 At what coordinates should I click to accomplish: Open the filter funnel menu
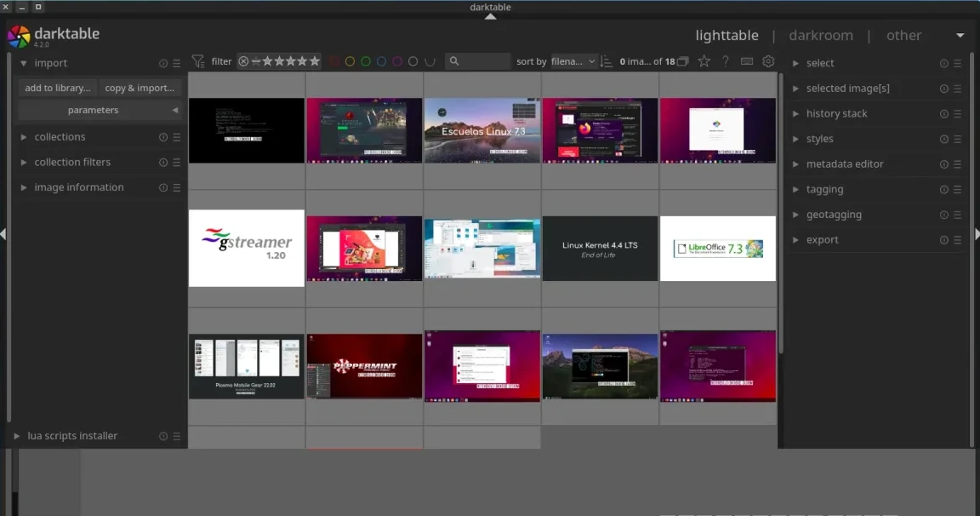[198, 61]
